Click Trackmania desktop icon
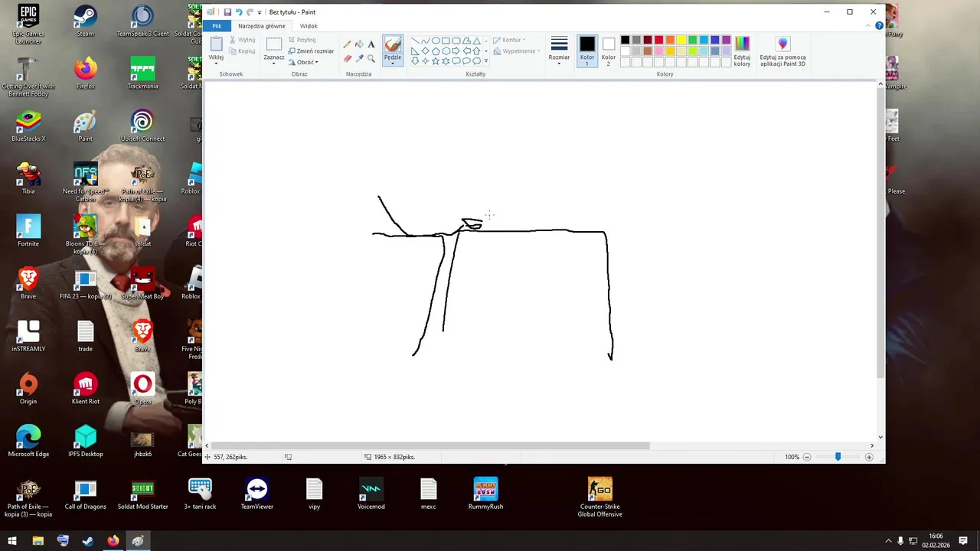980x551 pixels. pyautogui.click(x=142, y=73)
